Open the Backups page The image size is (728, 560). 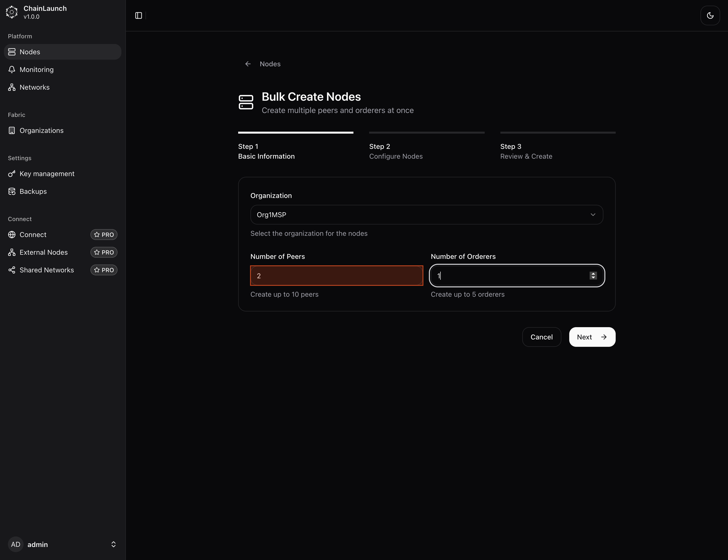click(33, 192)
